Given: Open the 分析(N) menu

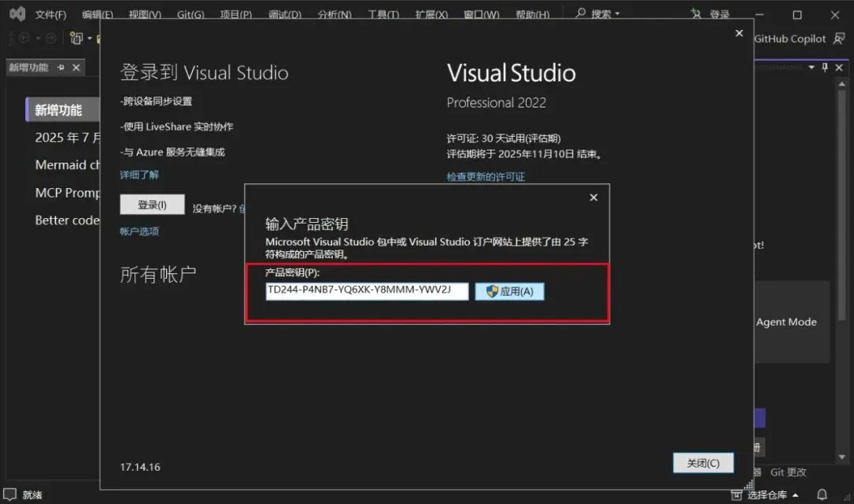Looking at the screenshot, I should click(334, 15).
